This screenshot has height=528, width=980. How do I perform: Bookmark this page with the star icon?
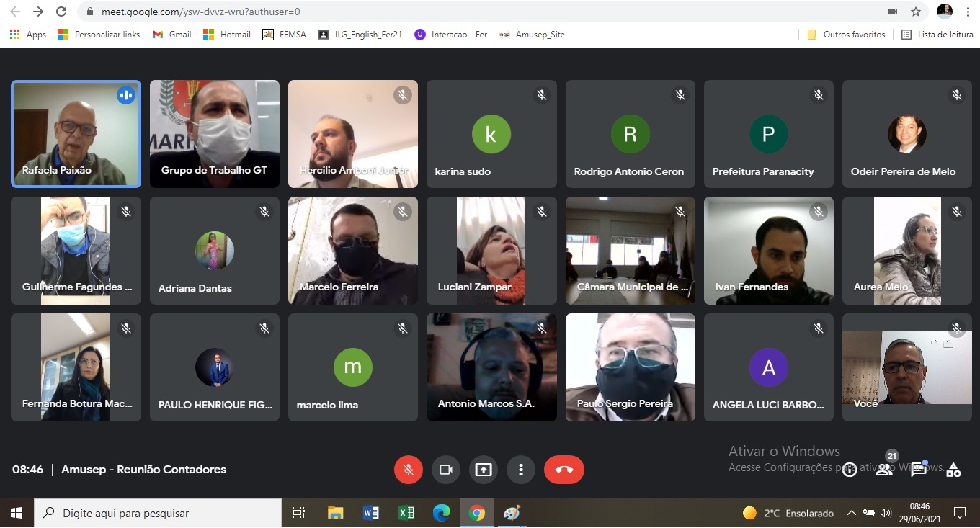(x=916, y=12)
